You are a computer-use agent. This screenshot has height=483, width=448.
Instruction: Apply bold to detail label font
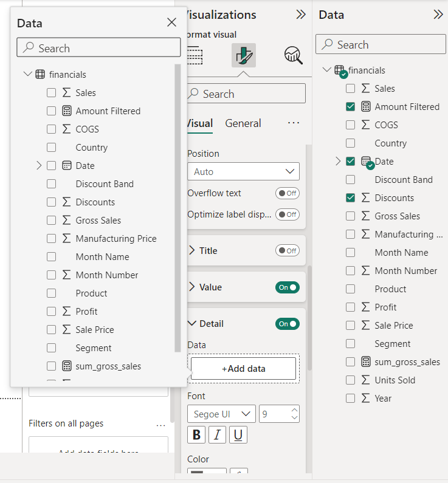(196, 434)
